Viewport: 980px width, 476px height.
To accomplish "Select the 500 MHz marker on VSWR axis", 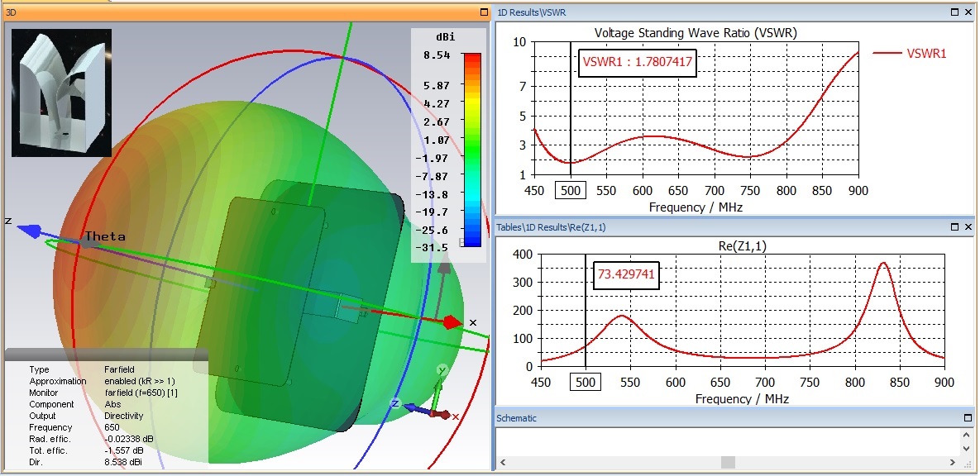I will pos(570,190).
